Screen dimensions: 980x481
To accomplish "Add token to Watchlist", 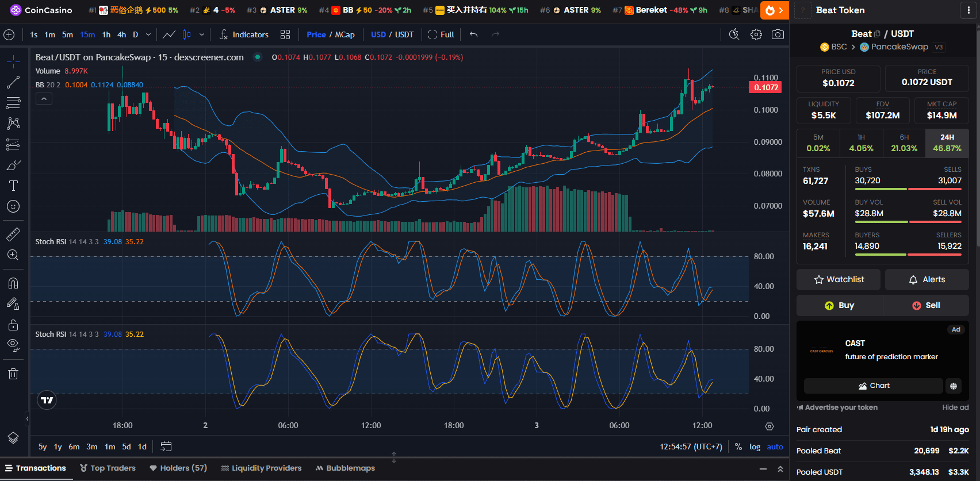I will pos(839,279).
